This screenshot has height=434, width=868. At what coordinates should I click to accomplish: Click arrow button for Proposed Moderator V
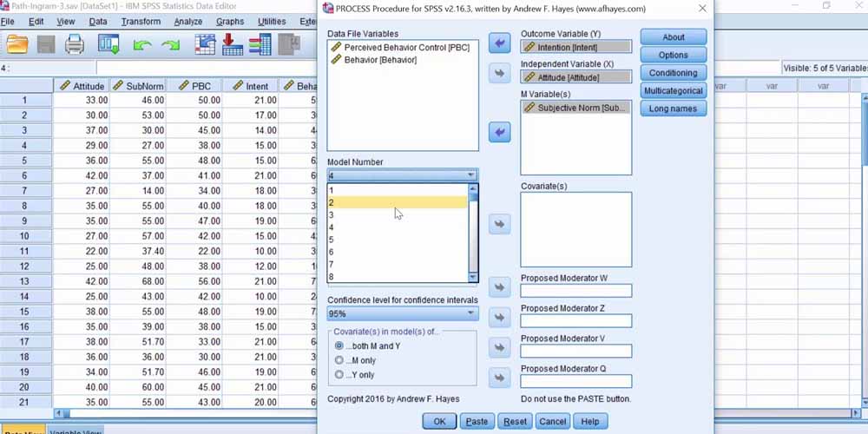click(x=499, y=348)
